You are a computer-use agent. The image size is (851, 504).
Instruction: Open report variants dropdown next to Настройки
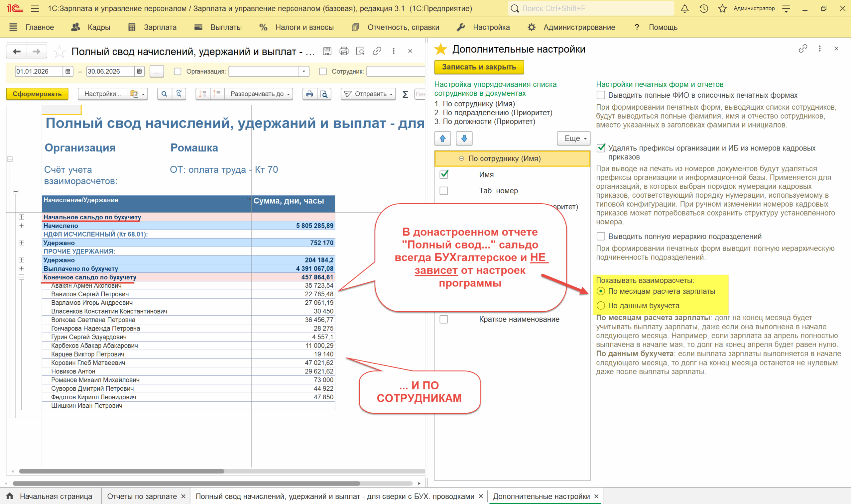[138, 94]
